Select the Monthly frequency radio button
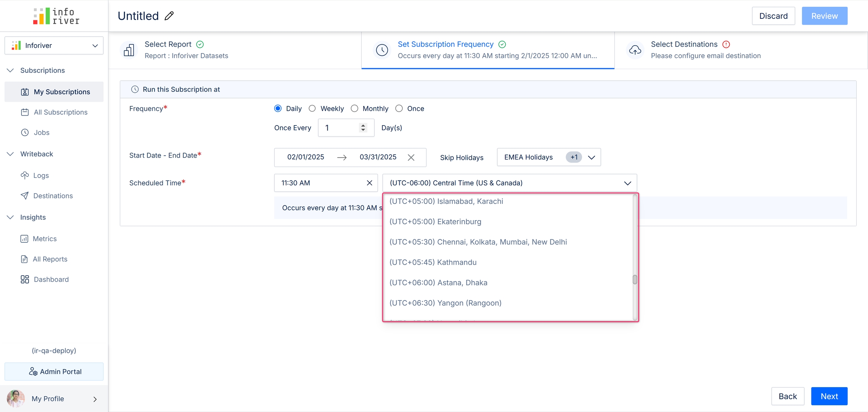Screen dimensions: 868x412 pyautogui.click(x=355, y=109)
